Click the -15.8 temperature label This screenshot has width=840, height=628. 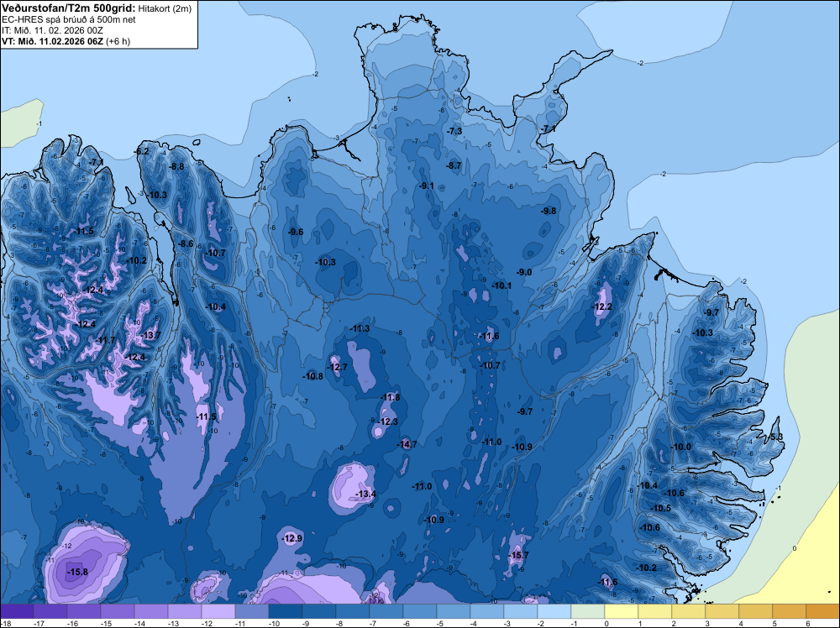click(x=77, y=573)
